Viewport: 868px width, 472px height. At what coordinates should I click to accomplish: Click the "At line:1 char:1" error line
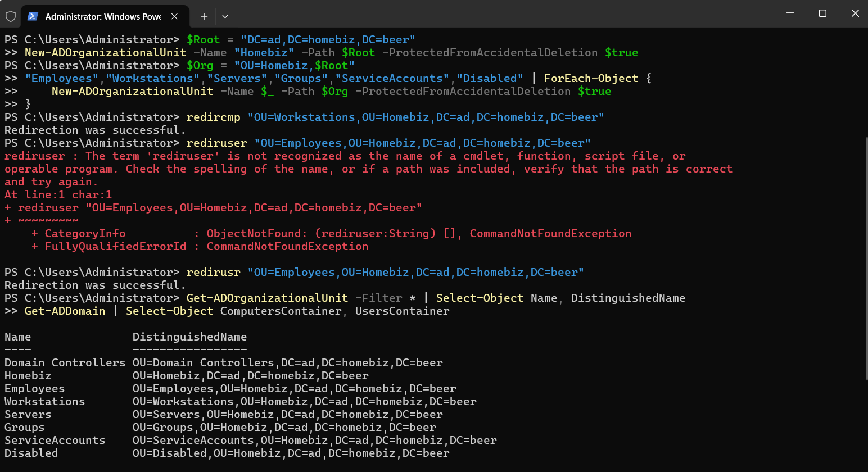click(58, 194)
